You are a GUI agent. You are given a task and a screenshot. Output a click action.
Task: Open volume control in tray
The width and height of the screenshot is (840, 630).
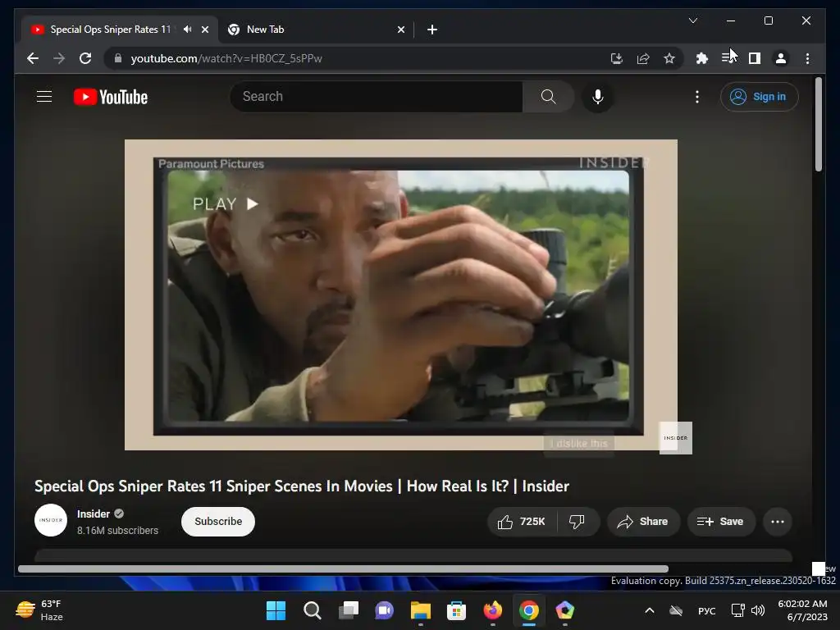(x=758, y=610)
